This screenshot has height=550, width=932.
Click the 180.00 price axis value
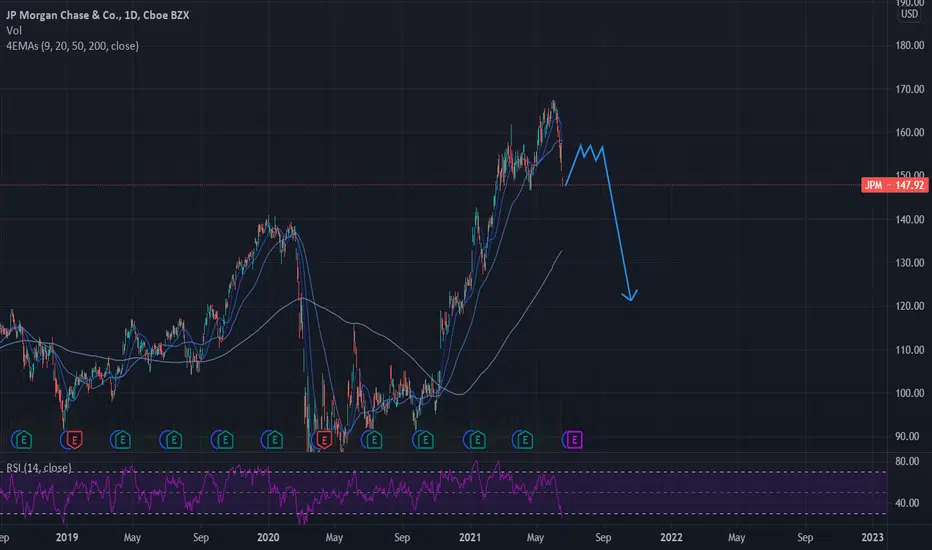point(909,45)
